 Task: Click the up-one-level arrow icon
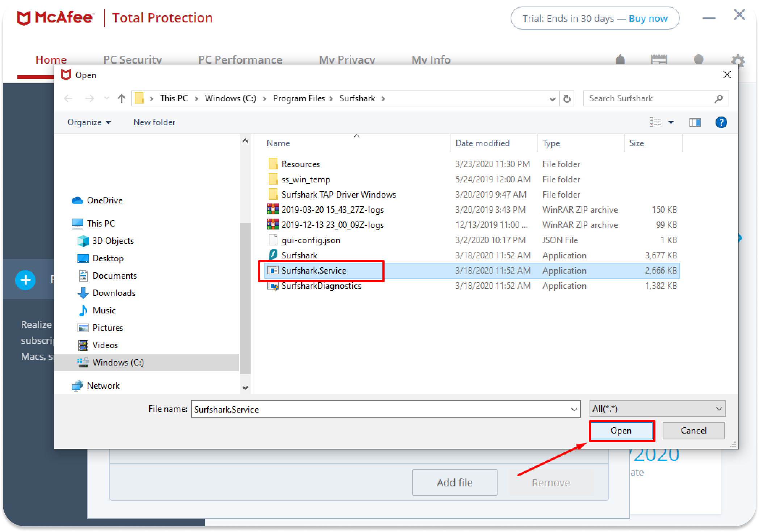point(122,98)
